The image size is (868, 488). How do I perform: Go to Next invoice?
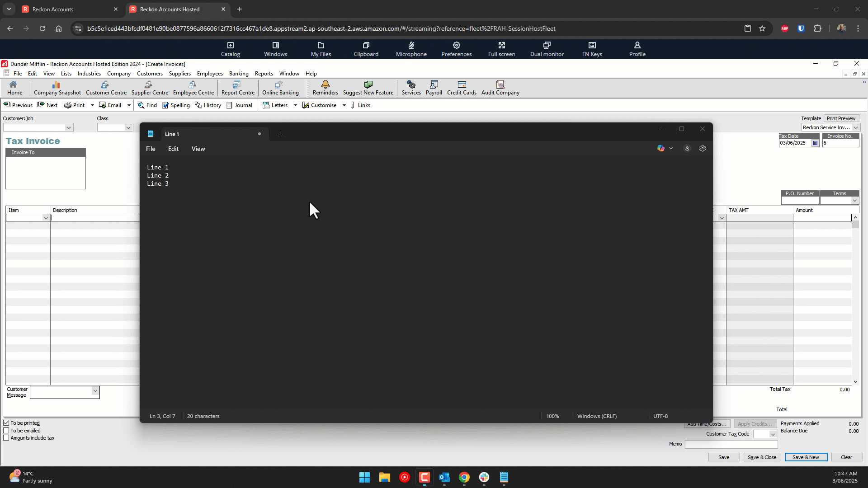pos(47,105)
